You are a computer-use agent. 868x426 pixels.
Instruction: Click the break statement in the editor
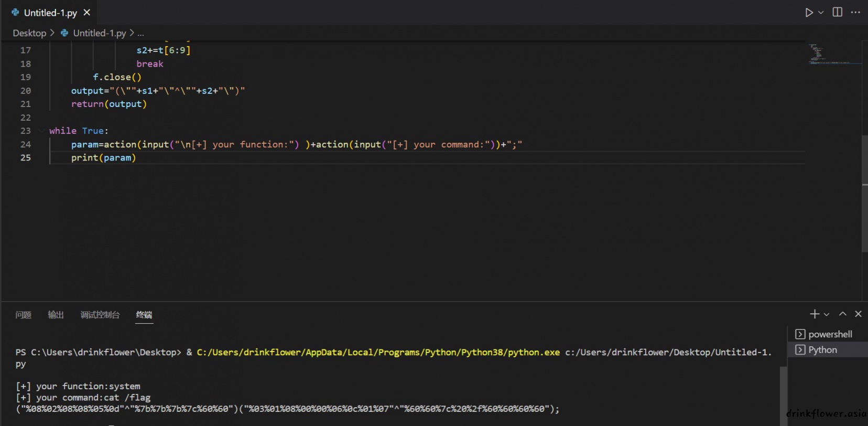pyautogui.click(x=150, y=64)
